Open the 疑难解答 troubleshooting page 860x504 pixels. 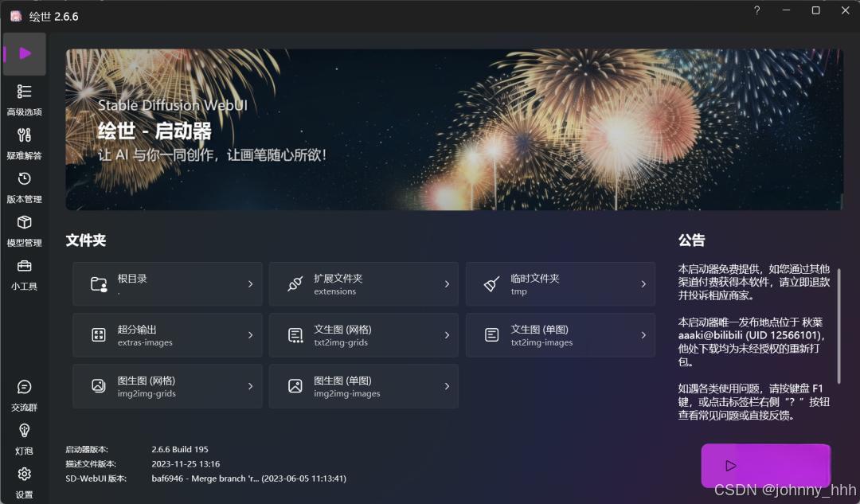24,143
